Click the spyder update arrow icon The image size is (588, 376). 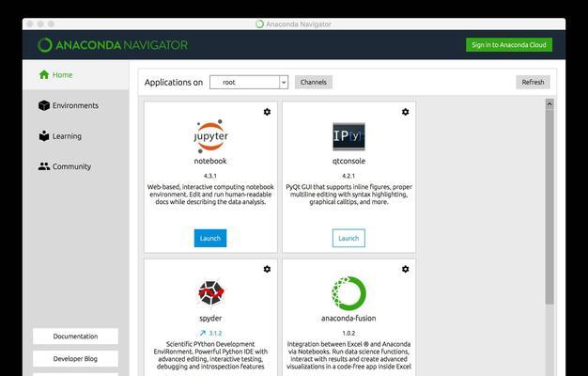[203, 333]
